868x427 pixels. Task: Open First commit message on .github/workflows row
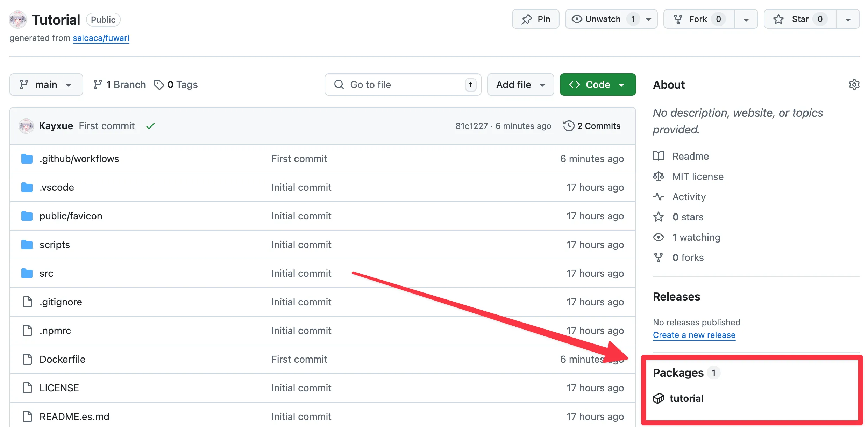click(299, 159)
